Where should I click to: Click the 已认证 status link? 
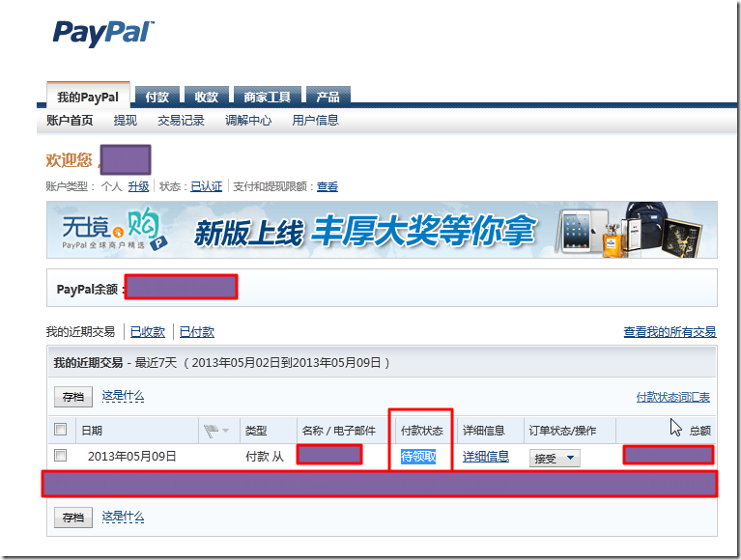pos(206,186)
